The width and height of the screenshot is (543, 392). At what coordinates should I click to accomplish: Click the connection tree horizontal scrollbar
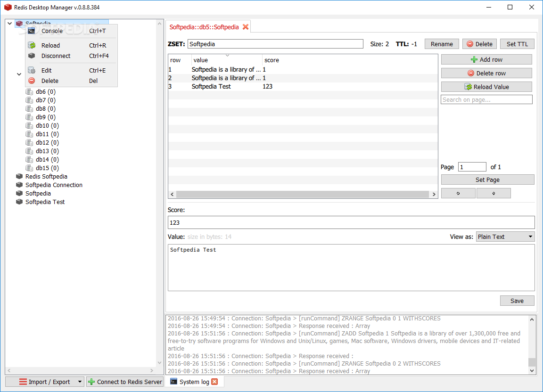point(80,370)
